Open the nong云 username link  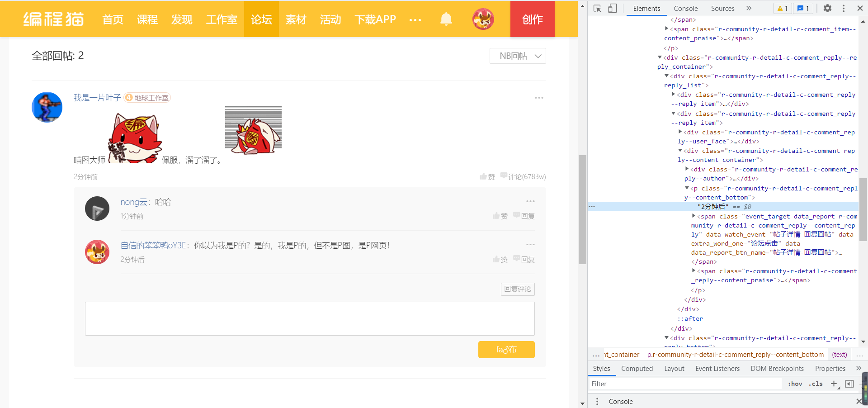[133, 202]
